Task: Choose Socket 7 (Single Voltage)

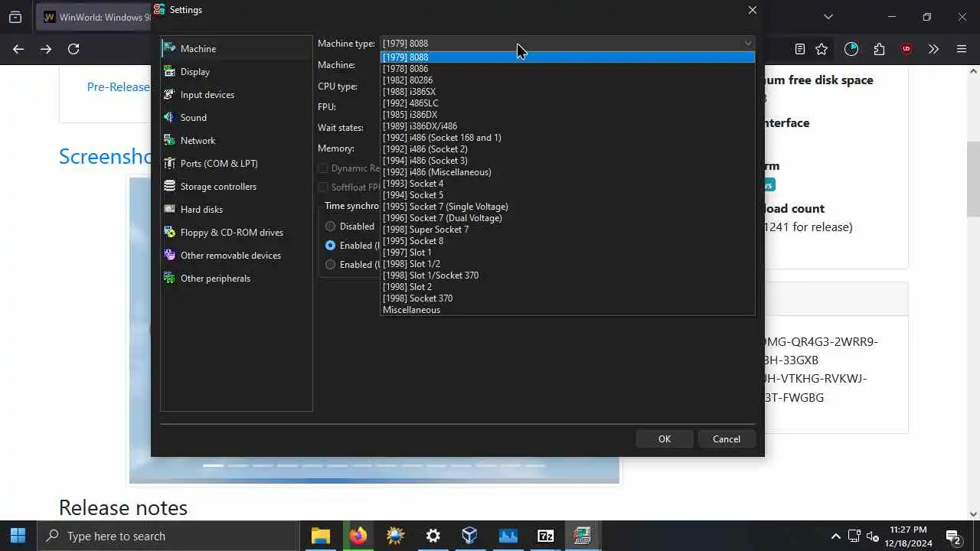Action: tap(567, 207)
